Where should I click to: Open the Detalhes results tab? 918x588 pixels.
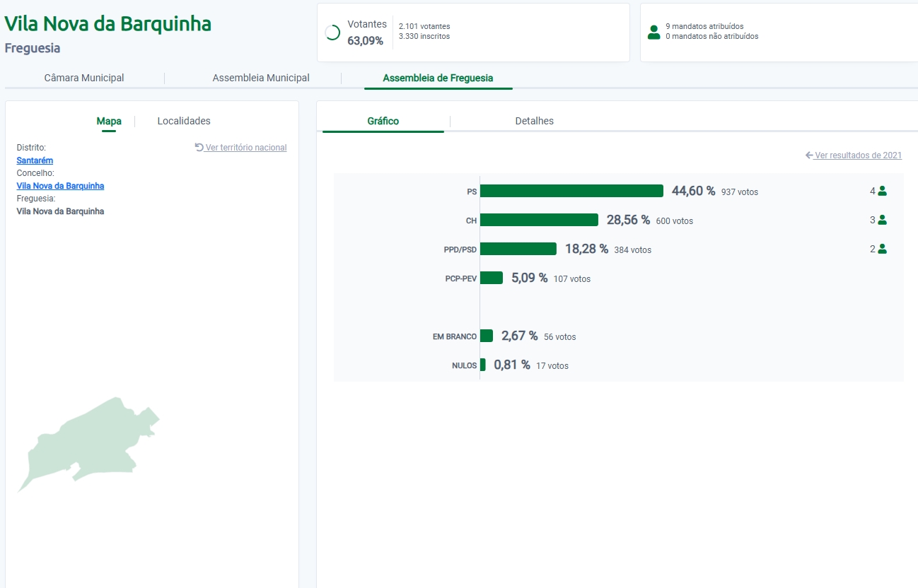(x=534, y=121)
